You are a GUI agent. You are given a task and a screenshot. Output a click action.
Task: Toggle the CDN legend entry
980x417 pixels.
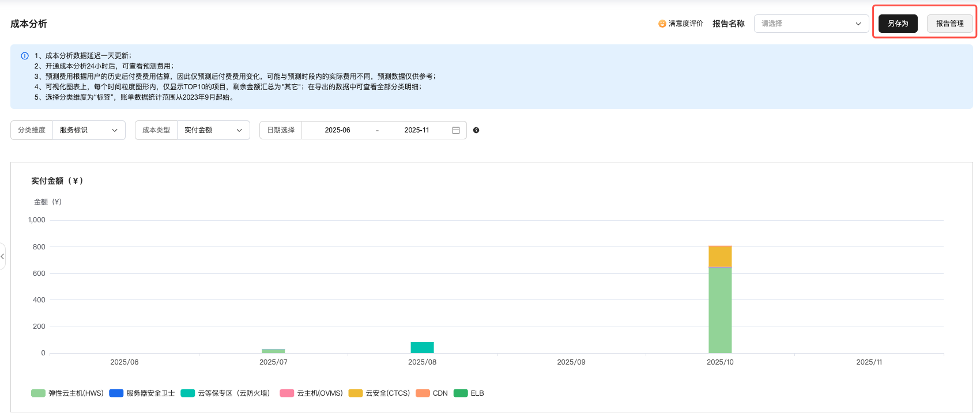432,393
